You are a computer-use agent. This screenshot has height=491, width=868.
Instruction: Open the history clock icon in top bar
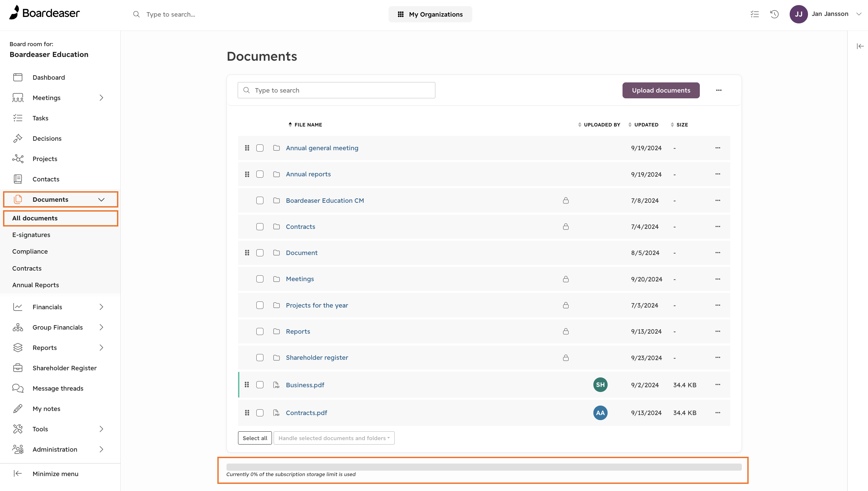point(774,14)
